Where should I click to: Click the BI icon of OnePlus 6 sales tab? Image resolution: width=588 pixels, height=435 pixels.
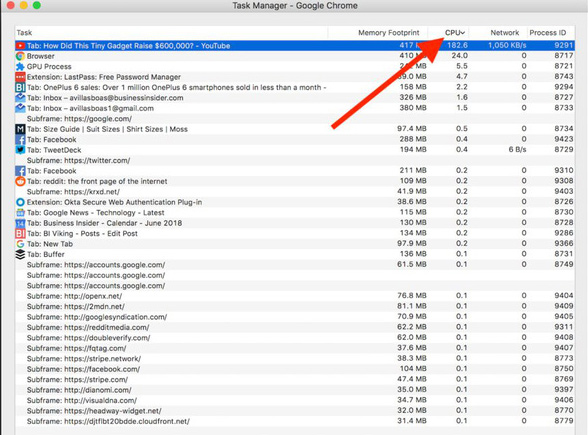[x=20, y=87]
